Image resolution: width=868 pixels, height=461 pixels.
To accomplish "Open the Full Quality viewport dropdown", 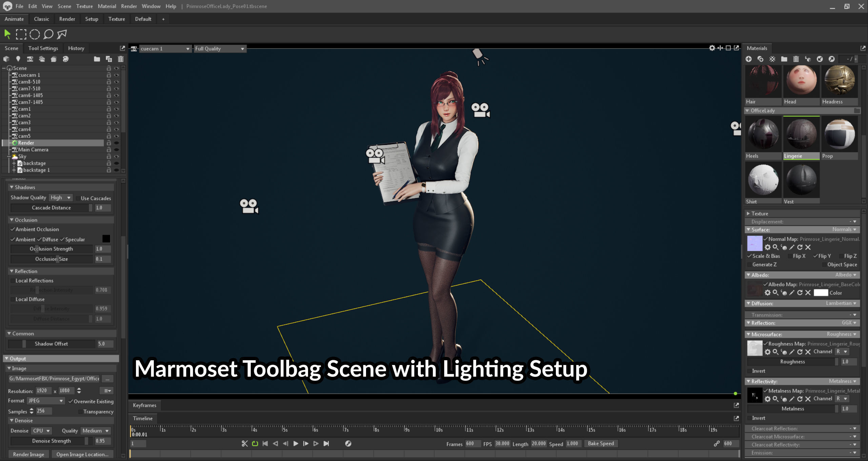I will 219,49.
